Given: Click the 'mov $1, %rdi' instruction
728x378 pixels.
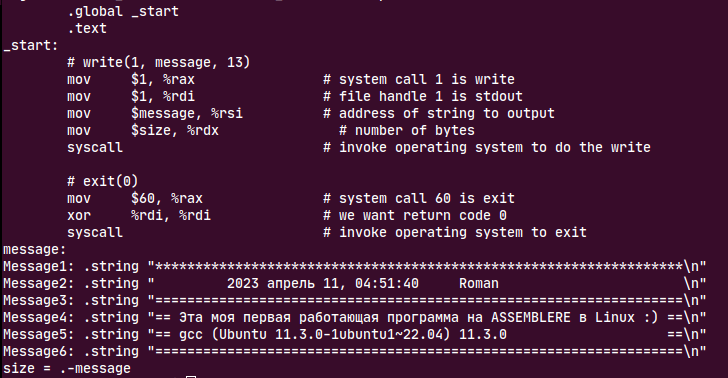Looking at the screenshot, I should click(131, 97).
